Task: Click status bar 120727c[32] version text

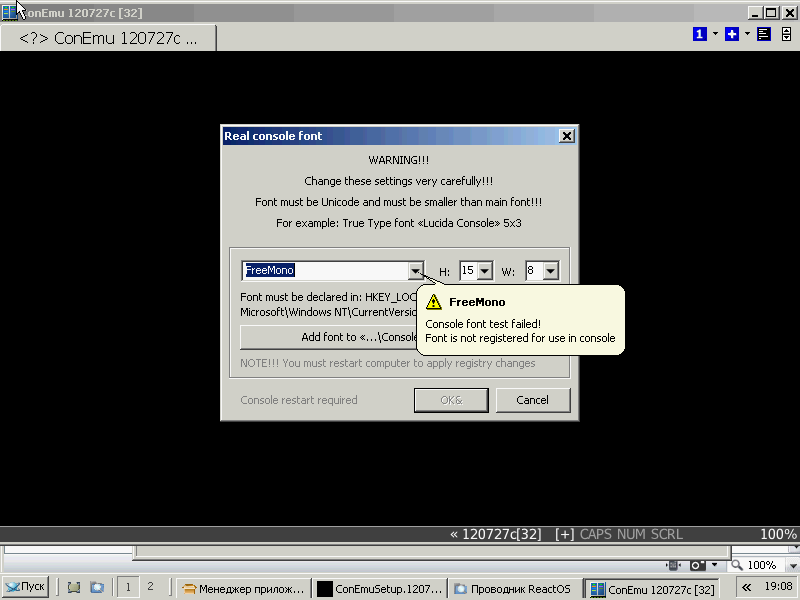Action: [x=501, y=534]
